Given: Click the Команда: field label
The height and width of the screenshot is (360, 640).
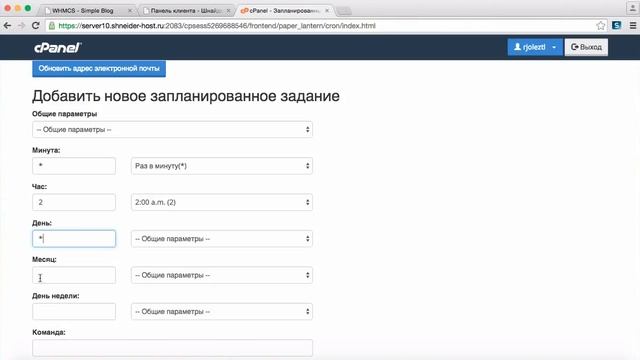Looking at the screenshot, I should tap(49, 332).
